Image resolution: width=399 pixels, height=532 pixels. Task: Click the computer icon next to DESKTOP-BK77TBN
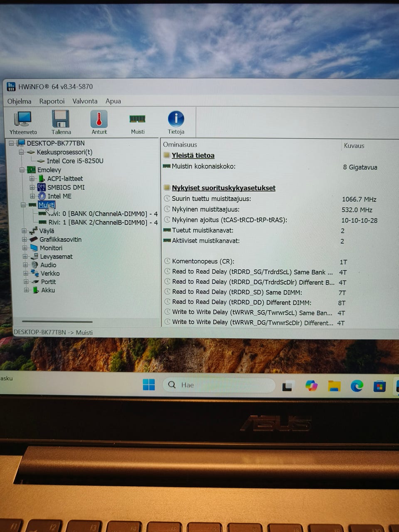[x=21, y=143]
